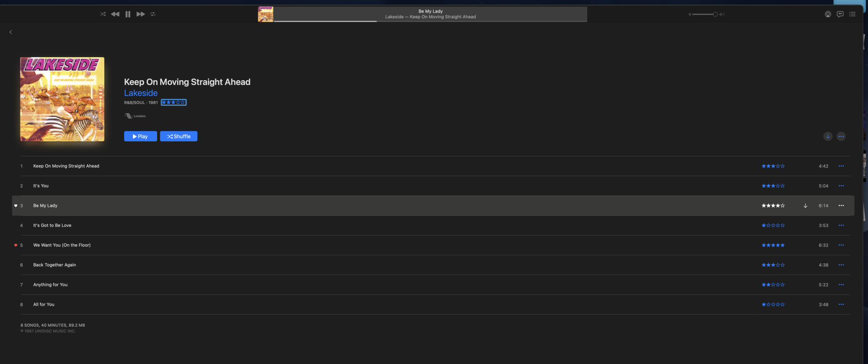
Task: Open the album more options menu
Action: (841, 136)
